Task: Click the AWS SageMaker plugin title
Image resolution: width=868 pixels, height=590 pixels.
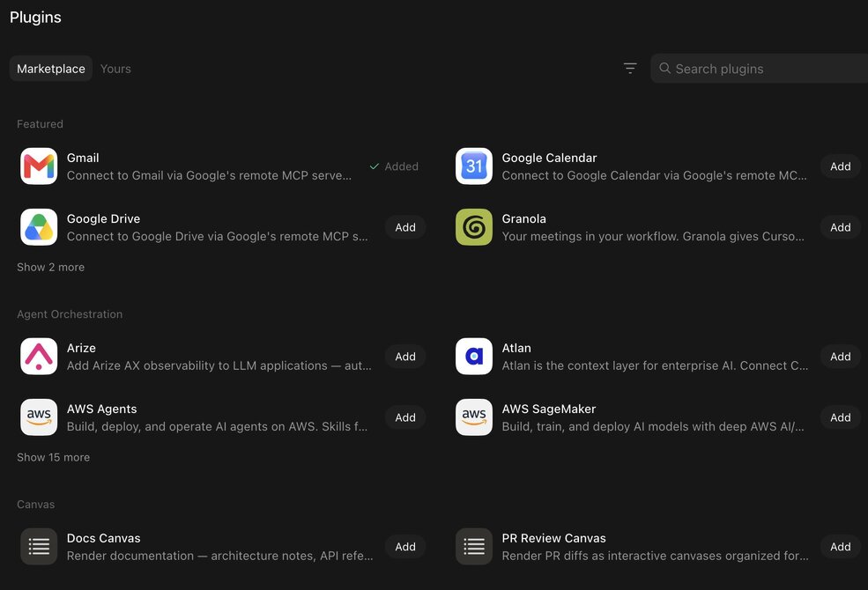Action: (x=549, y=409)
